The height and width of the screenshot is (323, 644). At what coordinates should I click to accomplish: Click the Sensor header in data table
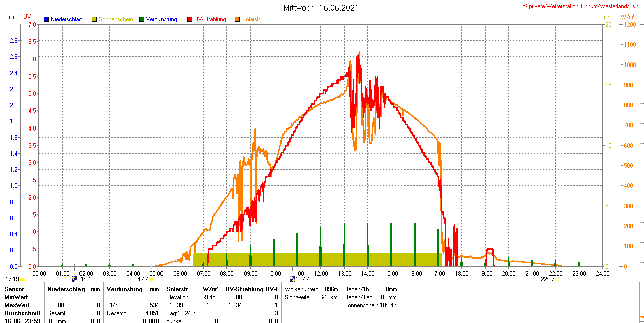pyautogui.click(x=14, y=289)
